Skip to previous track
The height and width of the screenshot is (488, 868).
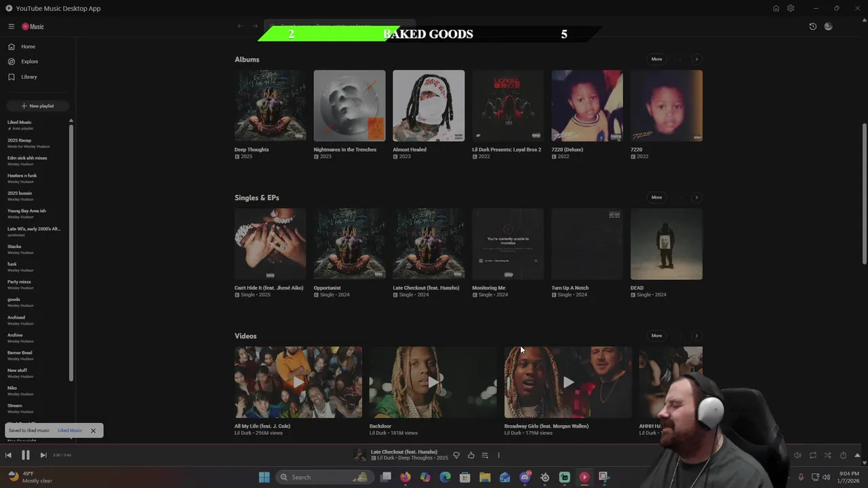click(8, 455)
